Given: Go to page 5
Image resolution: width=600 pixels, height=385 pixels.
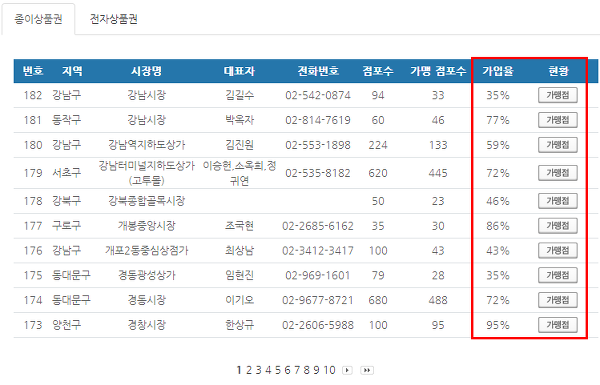Looking at the screenshot, I should coord(277,370).
